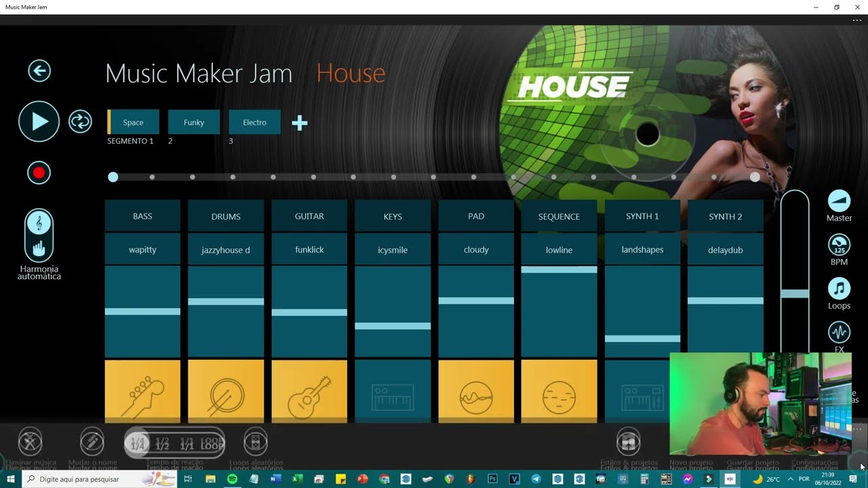This screenshot has width=868, height=488.
Task: Open the KEYS track header
Action: coord(393,216)
